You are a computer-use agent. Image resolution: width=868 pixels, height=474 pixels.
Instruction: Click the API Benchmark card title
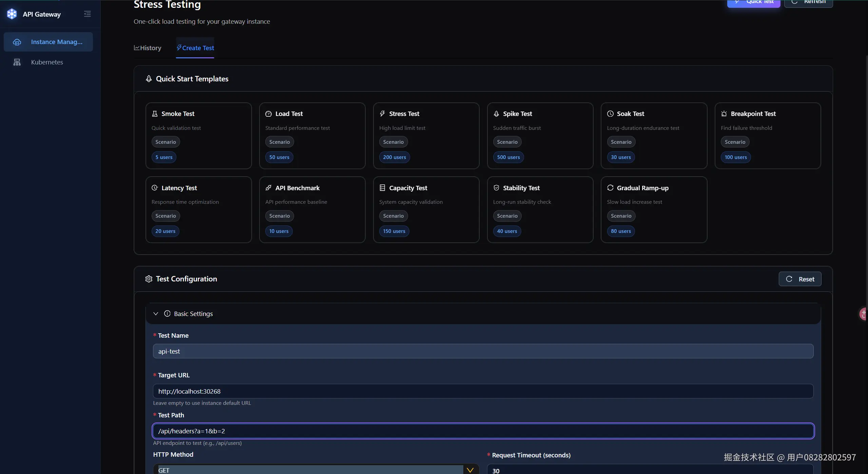tap(297, 188)
